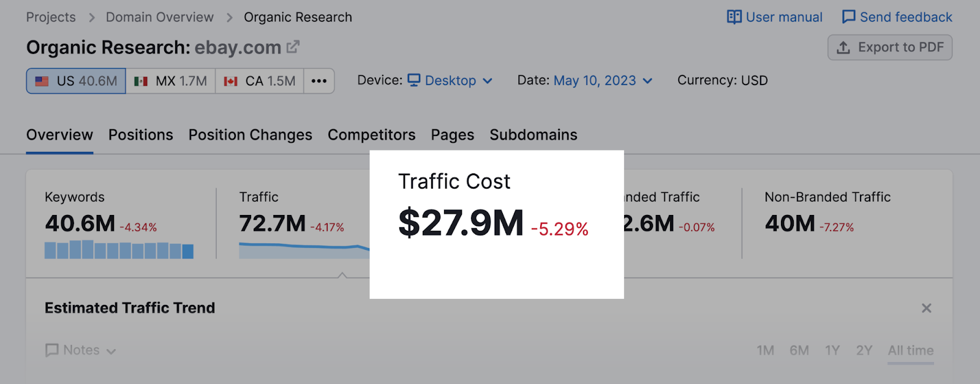Click the Organic Research breadcrumb
The height and width of the screenshot is (384, 980).
[298, 17]
